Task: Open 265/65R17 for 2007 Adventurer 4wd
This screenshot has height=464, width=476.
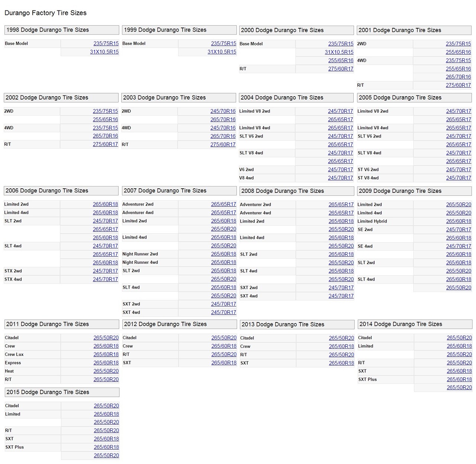Action: point(223,212)
